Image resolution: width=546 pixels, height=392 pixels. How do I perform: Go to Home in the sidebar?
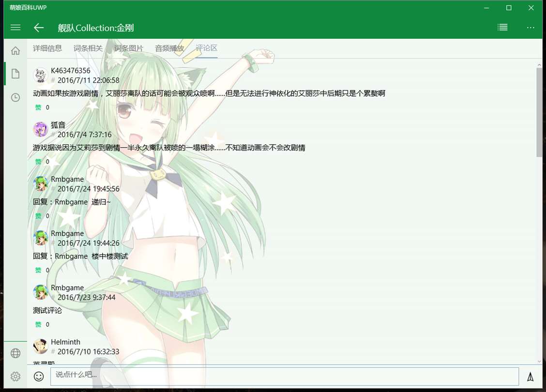click(15, 50)
